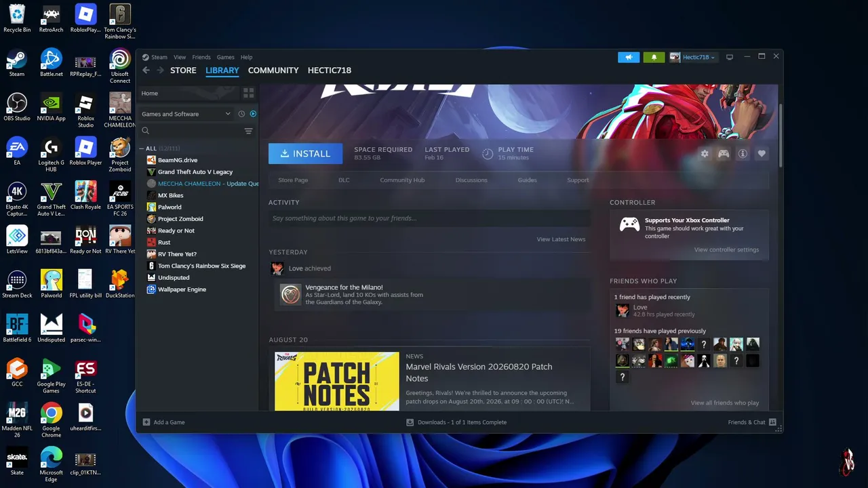Screen dimensions: 868x488
Task: Open View Latest News link
Action: pos(561,239)
